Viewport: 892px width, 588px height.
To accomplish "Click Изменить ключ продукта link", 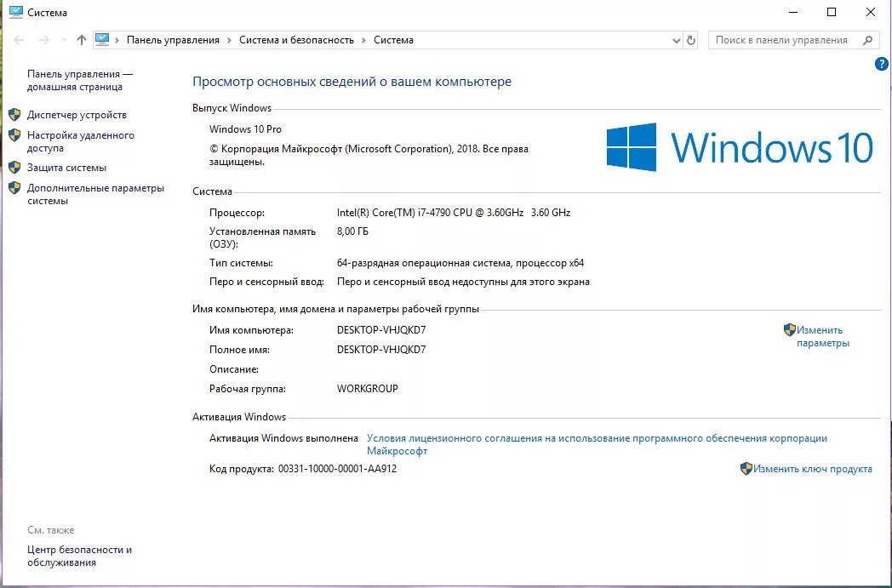I will [x=812, y=469].
